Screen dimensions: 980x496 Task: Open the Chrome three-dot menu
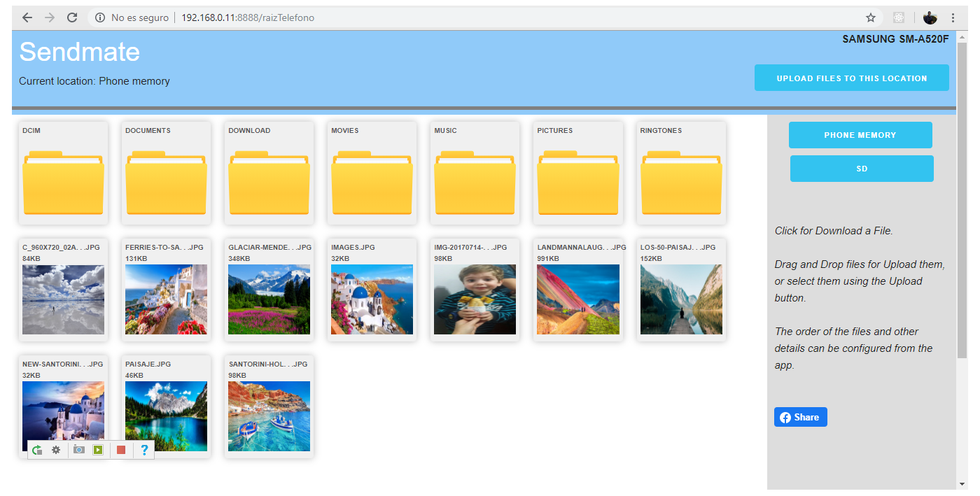[x=953, y=17]
